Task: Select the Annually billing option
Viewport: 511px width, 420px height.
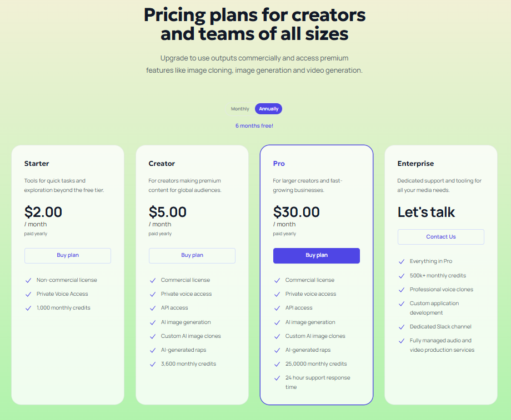Action: 268,109
